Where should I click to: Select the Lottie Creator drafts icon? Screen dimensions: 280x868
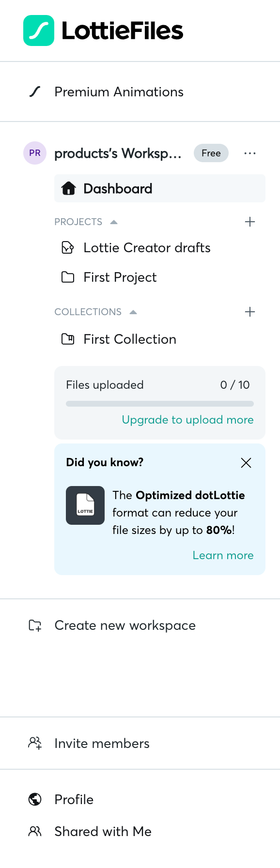[68, 247]
